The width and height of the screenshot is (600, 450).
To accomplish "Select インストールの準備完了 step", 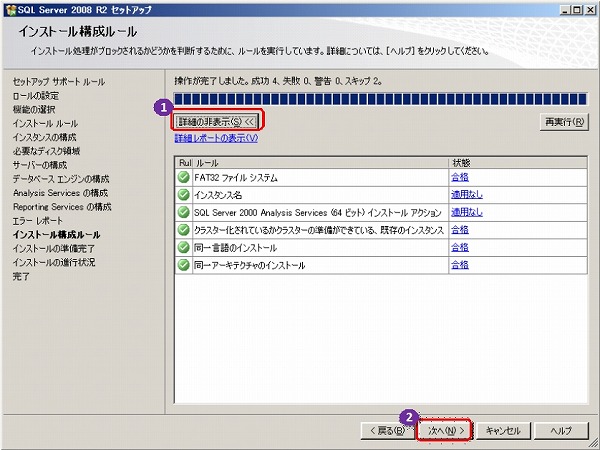I will click(x=54, y=248).
